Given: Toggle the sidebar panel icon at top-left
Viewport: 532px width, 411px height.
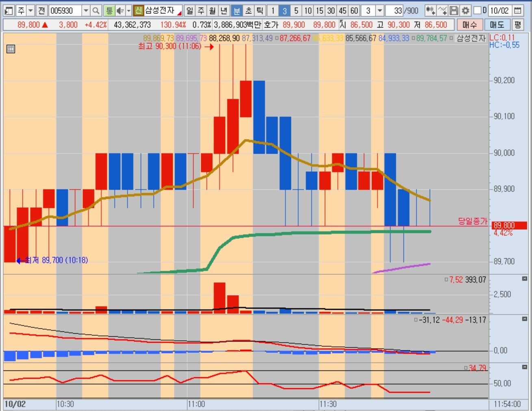Looking at the screenshot, I should click(x=9, y=11).
